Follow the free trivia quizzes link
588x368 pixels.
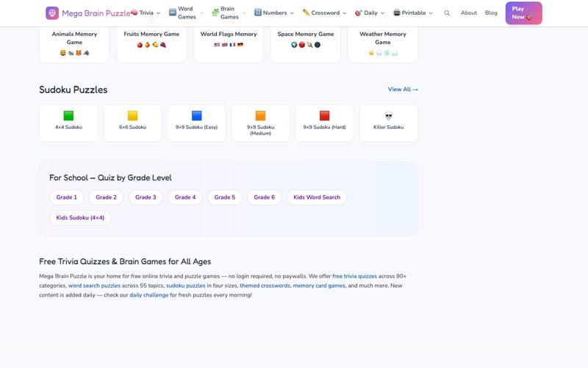tap(354, 276)
